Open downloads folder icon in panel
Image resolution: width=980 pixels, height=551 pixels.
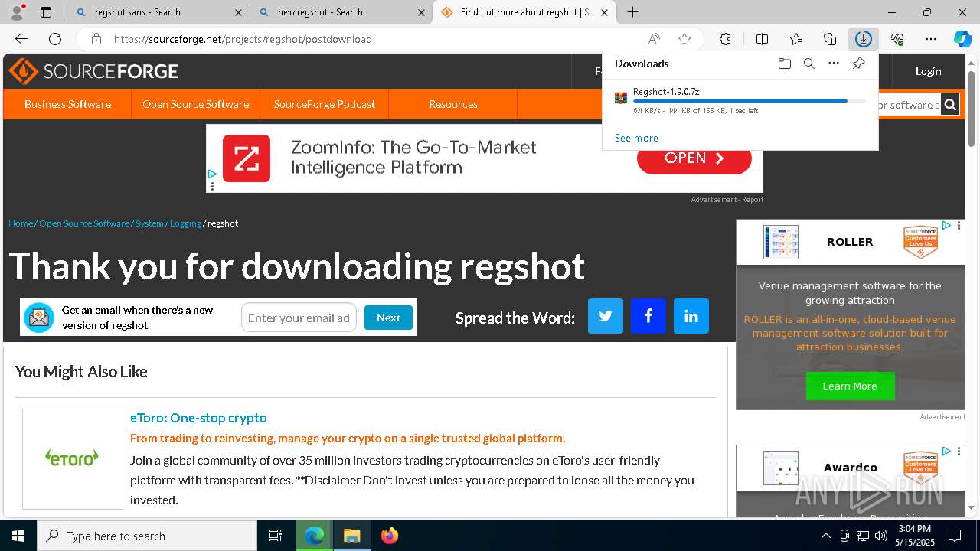point(784,64)
